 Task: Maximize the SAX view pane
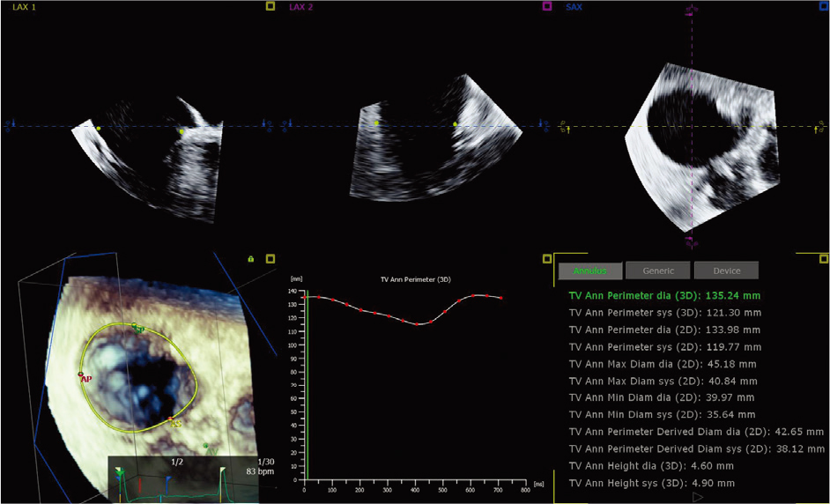pyautogui.click(x=822, y=6)
